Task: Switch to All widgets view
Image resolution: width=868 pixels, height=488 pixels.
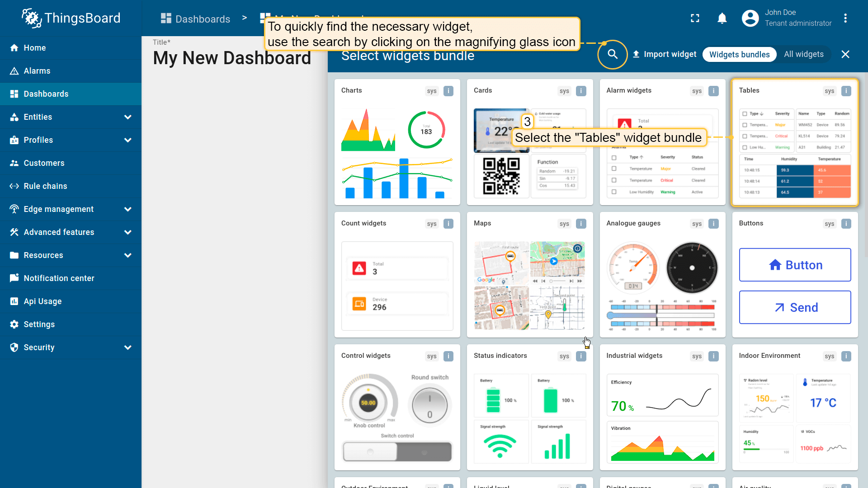Action: [803, 54]
